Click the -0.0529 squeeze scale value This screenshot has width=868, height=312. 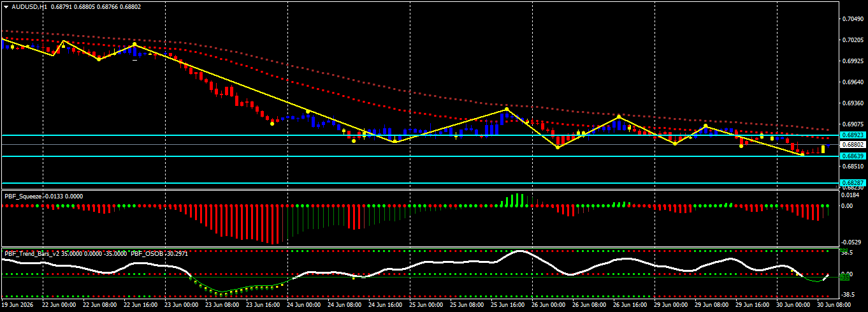pyautogui.click(x=851, y=242)
